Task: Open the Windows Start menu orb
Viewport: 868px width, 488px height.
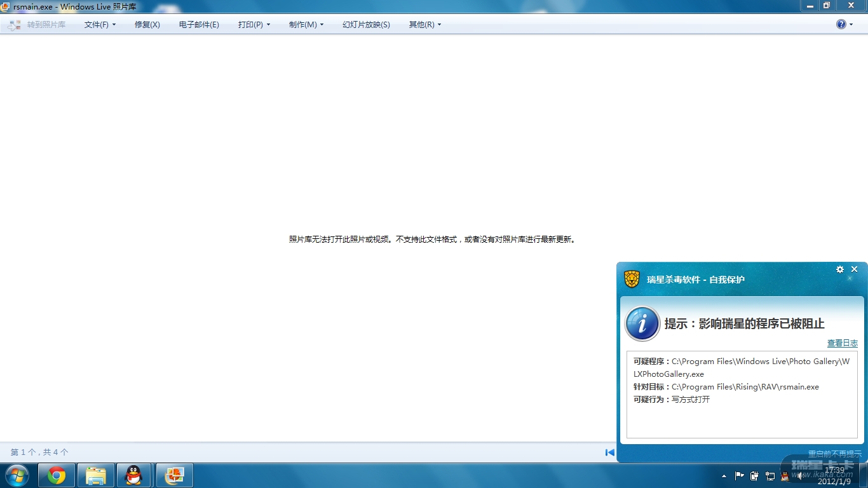Action: point(17,475)
